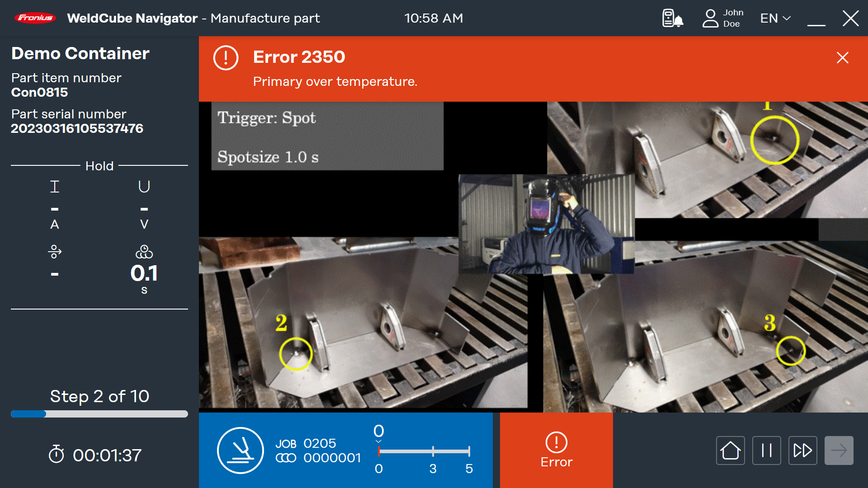Pause the current manufacturing step

[766, 450]
